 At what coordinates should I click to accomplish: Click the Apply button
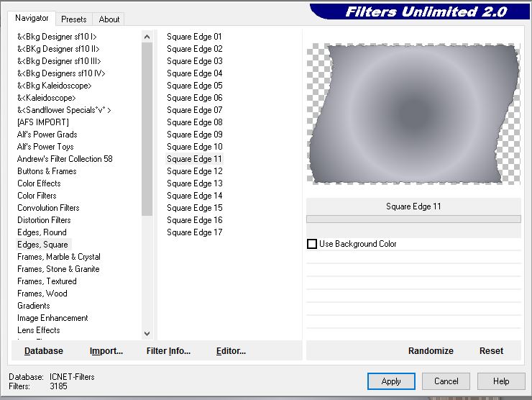pos(391,381)
